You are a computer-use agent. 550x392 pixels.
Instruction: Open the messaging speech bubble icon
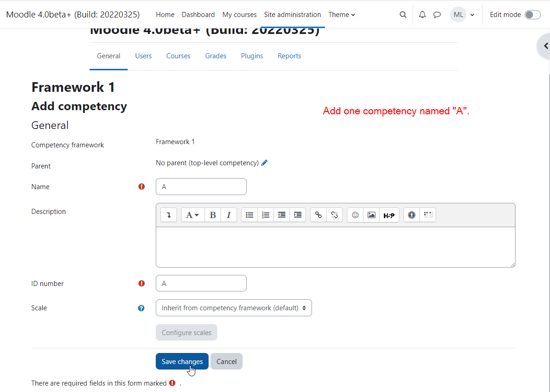[x=437, y=15]
